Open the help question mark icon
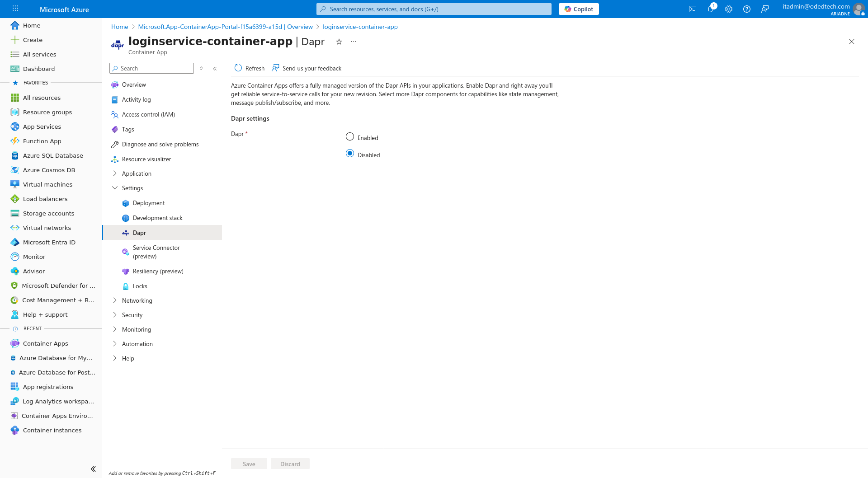The image size is (868, 478). pyautogui.click(x=747, y=9)
